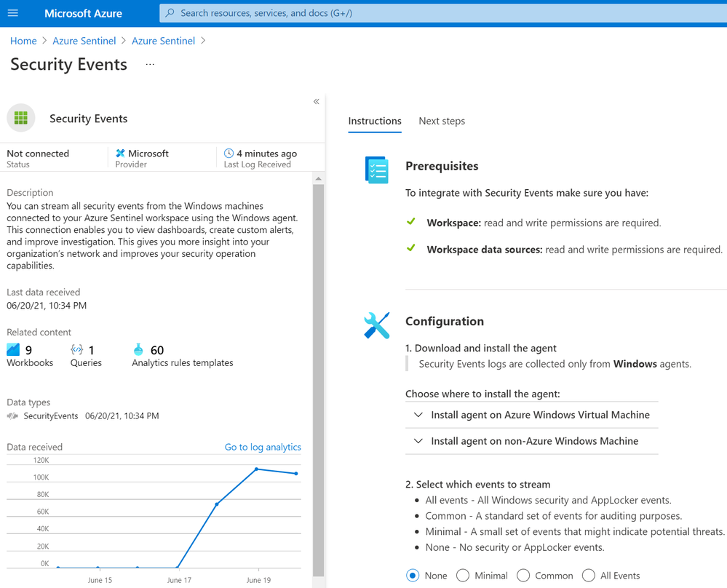Screen dimensions: 727x588
Task: Select the Common events radio button
Action: pyautogui.click(x=523, y=576)
